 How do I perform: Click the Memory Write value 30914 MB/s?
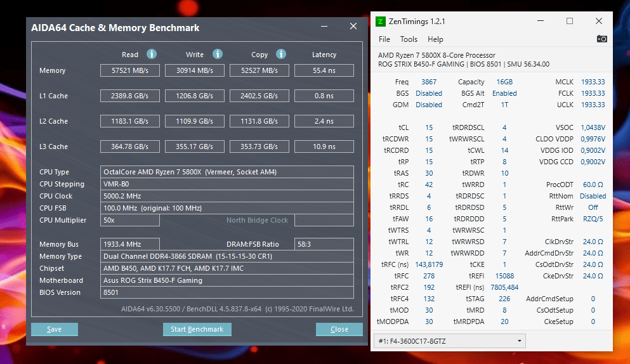tap(195, 70)
